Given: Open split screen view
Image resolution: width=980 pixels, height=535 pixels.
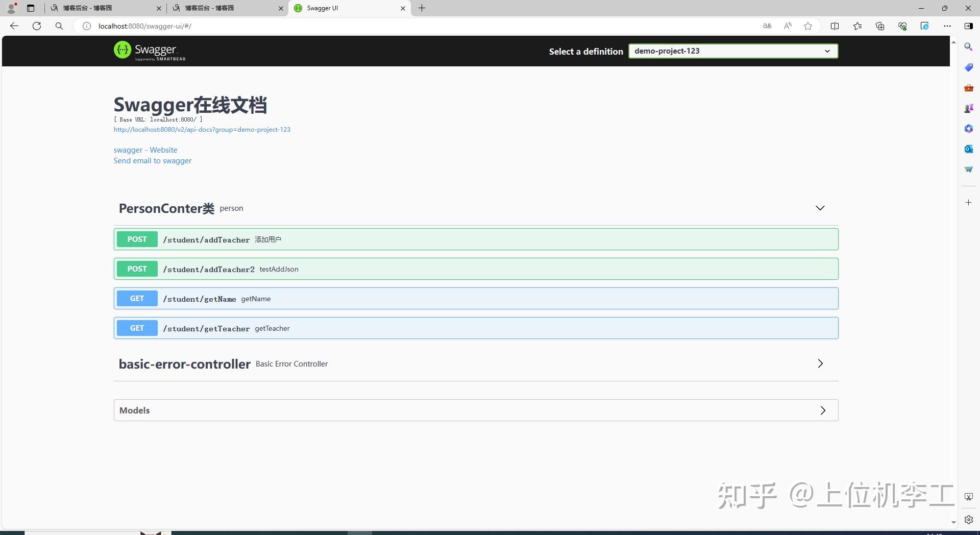Looking at the screenshot, I should 835,26.
